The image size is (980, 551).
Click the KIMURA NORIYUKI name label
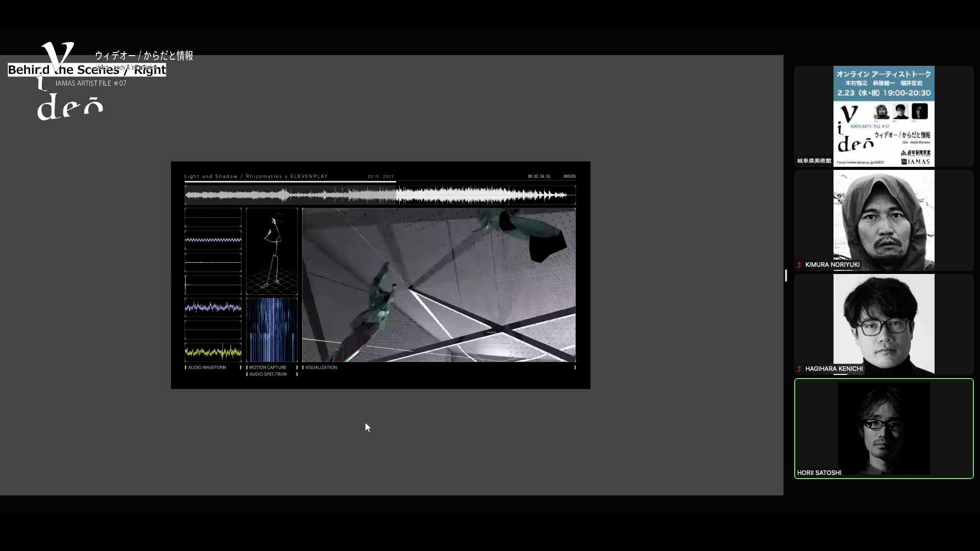(x=832, y=265)
